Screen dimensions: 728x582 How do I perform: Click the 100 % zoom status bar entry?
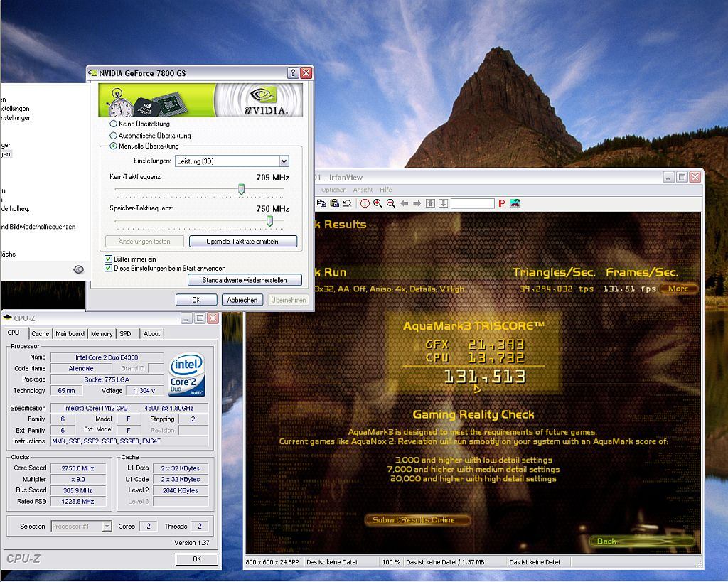391,562
